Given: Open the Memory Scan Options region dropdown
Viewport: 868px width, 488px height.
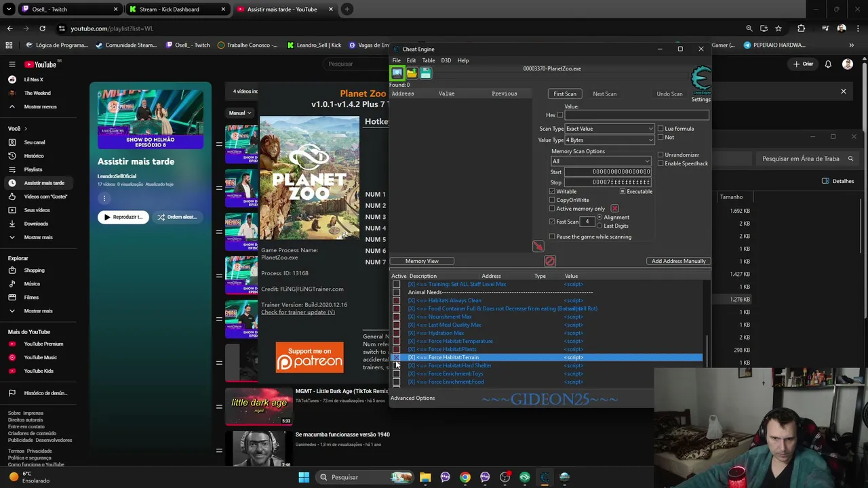Looking at the screenshot, I should [601, 161].
